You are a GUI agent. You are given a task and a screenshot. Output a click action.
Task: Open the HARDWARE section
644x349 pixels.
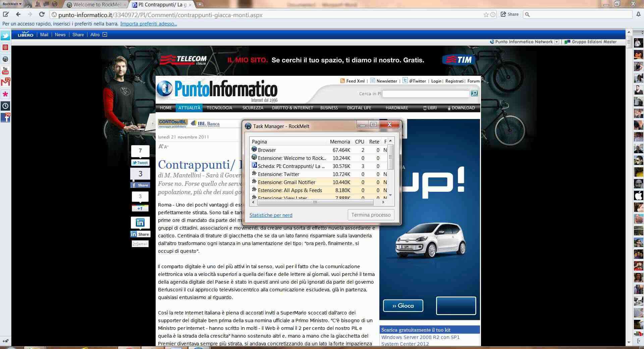397,108
